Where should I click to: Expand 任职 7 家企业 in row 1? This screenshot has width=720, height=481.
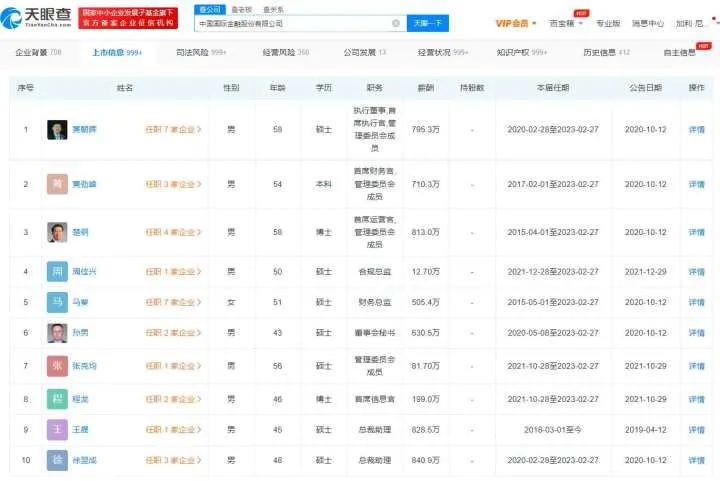(x=174, y=130)
